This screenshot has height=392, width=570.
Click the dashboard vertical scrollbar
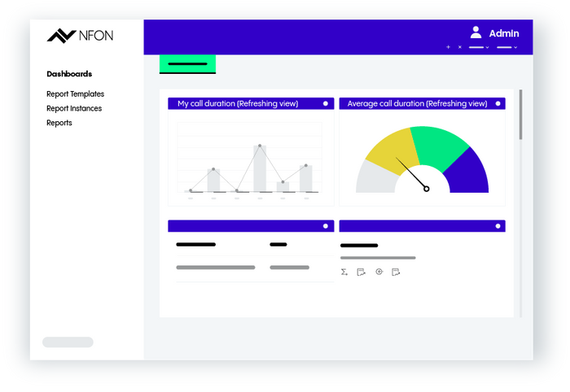pos(520,115)
